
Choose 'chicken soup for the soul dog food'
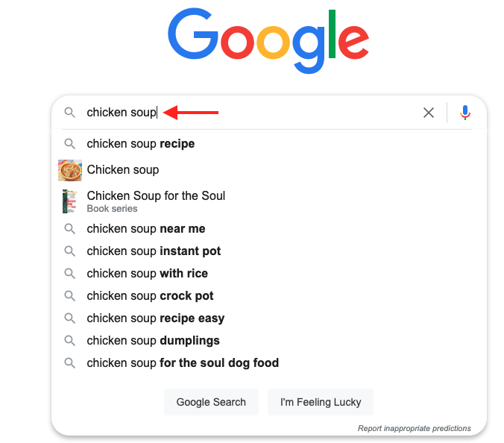tap(183, 363)
